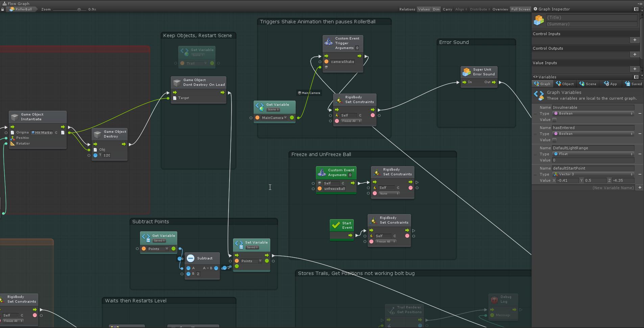Viewport: 644px width, 328px height.
Task: Add a new Control Inputs entry
Action: click(x=635, y=40)
